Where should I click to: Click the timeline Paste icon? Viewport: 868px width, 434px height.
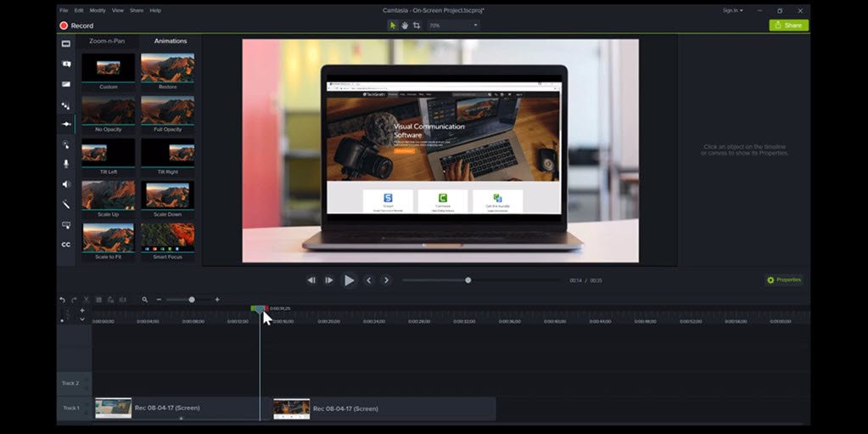[x=110, y=300]
